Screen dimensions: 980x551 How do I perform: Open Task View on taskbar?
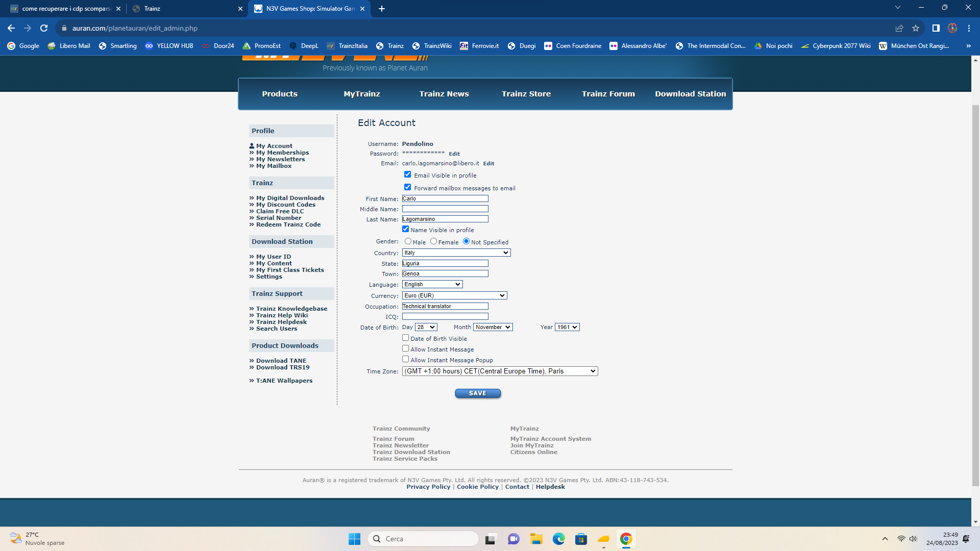click(x=491, y=539)
